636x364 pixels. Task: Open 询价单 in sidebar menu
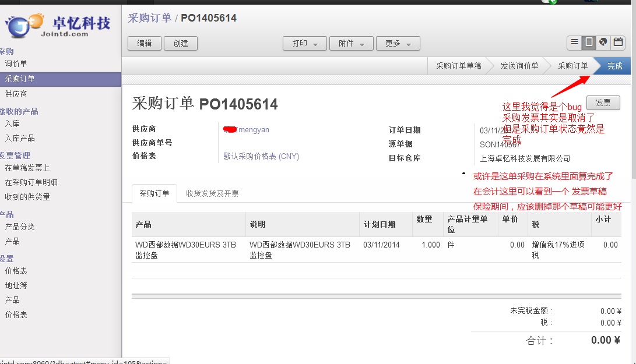tap(16, 63)
